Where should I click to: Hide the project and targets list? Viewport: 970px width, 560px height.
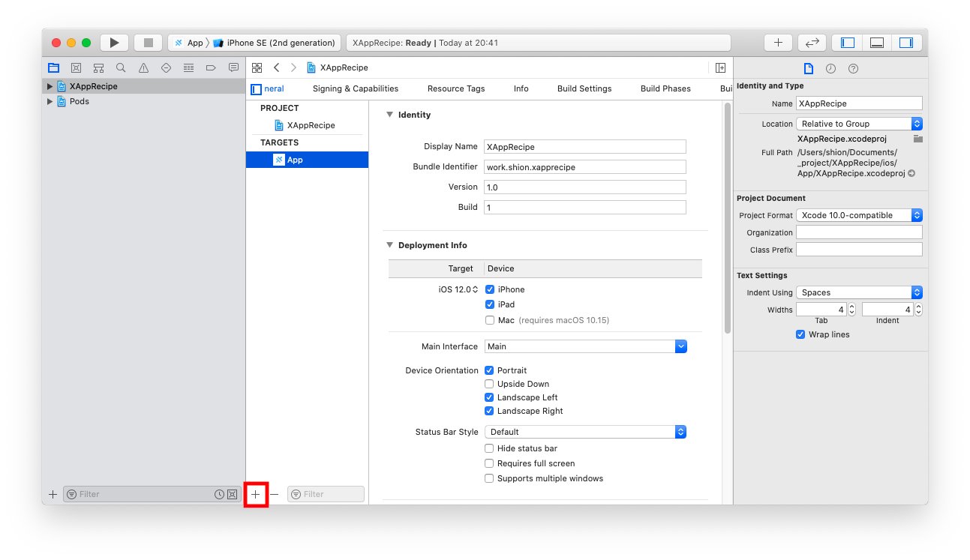256,88
